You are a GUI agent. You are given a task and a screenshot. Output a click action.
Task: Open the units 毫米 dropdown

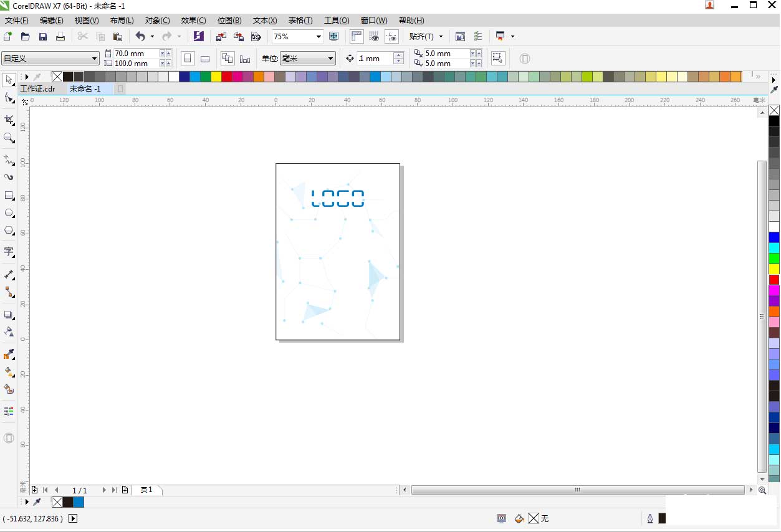(331, 59)
